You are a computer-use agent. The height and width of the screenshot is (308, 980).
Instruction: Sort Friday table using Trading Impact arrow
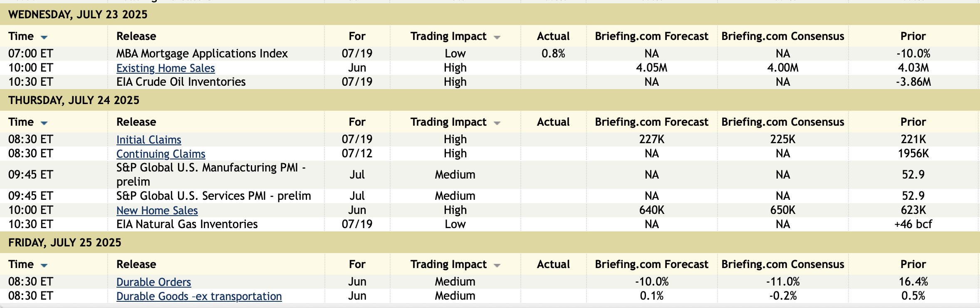pyautogui.click(x=497, y=266)
